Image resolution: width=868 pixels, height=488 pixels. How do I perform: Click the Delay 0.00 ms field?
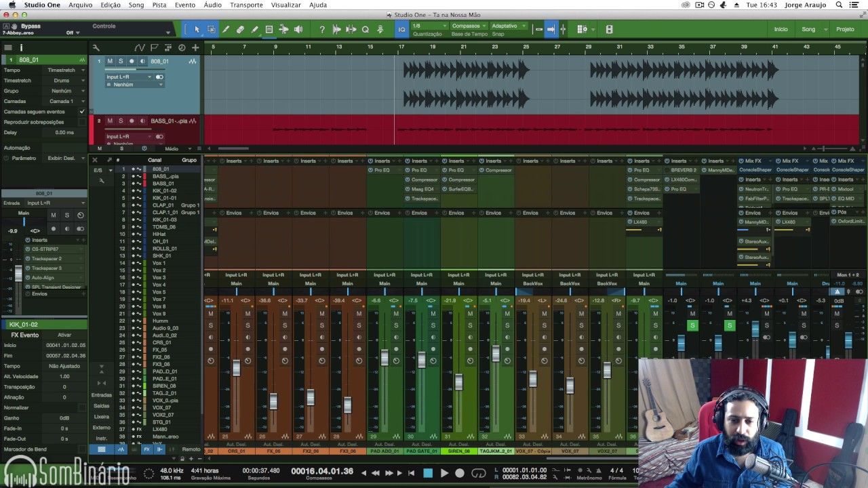point(64,132)
